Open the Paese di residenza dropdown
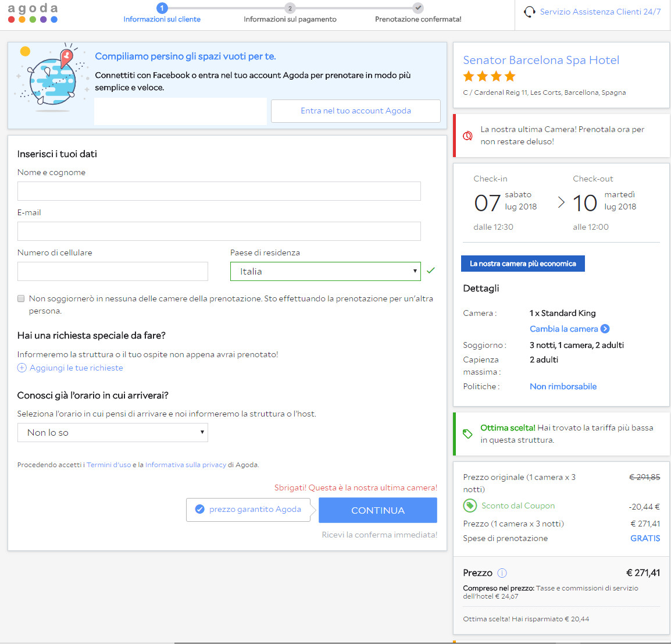This screenshot has height=644, width=671. pyautogui.click(x=325, y=272)
